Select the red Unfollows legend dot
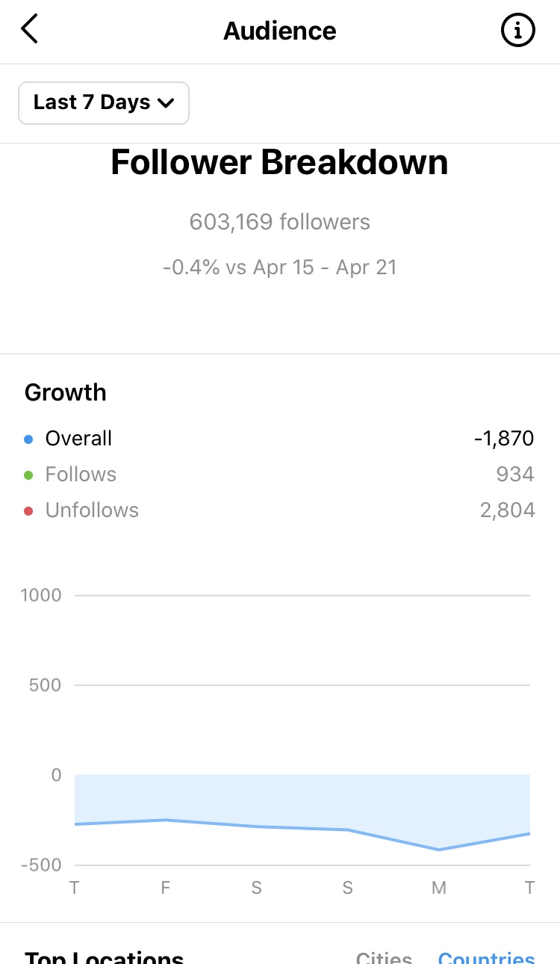Viewport: 560px width, 964px height. [x=28, y=511]
